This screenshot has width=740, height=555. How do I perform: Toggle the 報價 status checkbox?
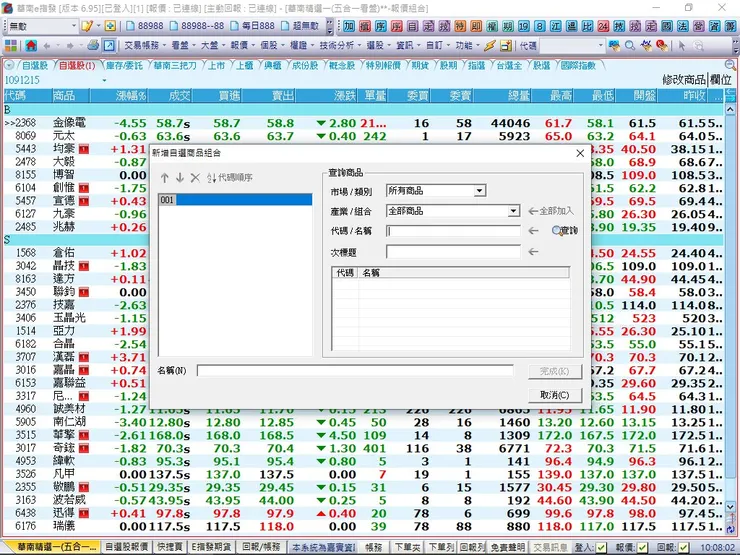tap(642, 547)
